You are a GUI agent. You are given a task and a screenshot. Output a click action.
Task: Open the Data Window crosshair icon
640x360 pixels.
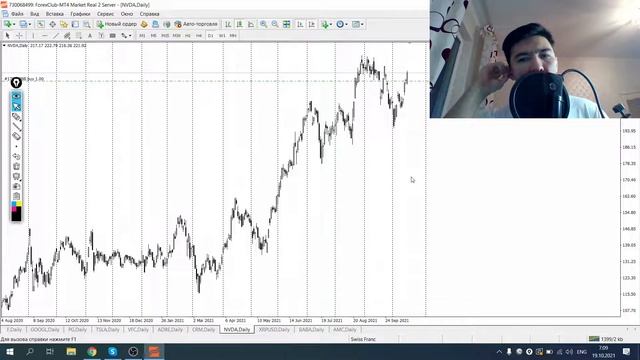pyautogui.click(x=53, y=24)
